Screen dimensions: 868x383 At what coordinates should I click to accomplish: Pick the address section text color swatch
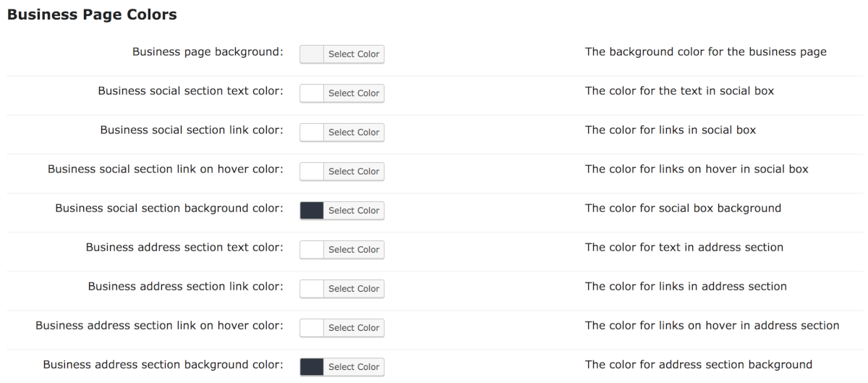coord(312,250)
